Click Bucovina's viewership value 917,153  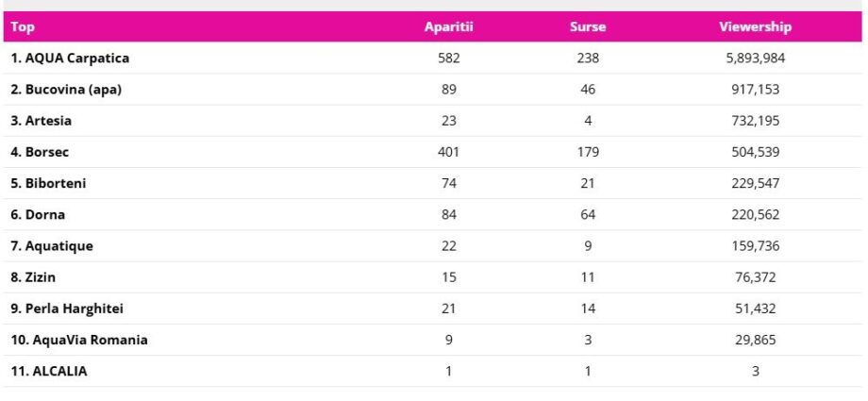click(755, 90)
